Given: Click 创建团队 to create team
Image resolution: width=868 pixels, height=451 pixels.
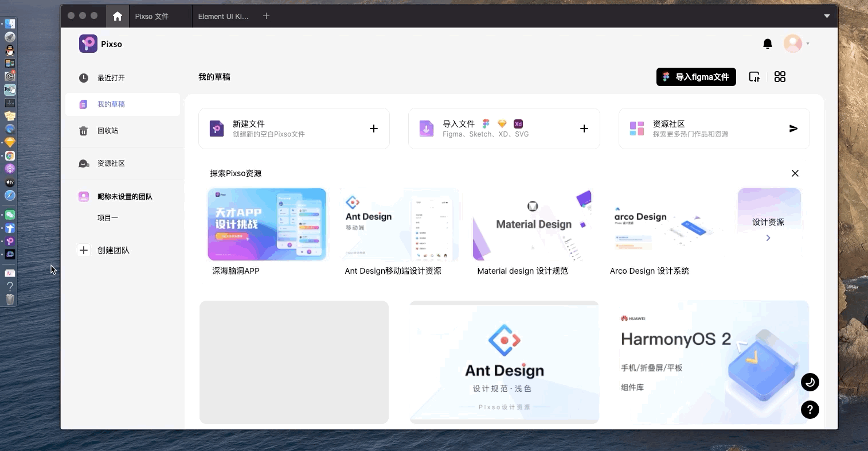Looking at the screenshot, I should (x=104, y=250).
